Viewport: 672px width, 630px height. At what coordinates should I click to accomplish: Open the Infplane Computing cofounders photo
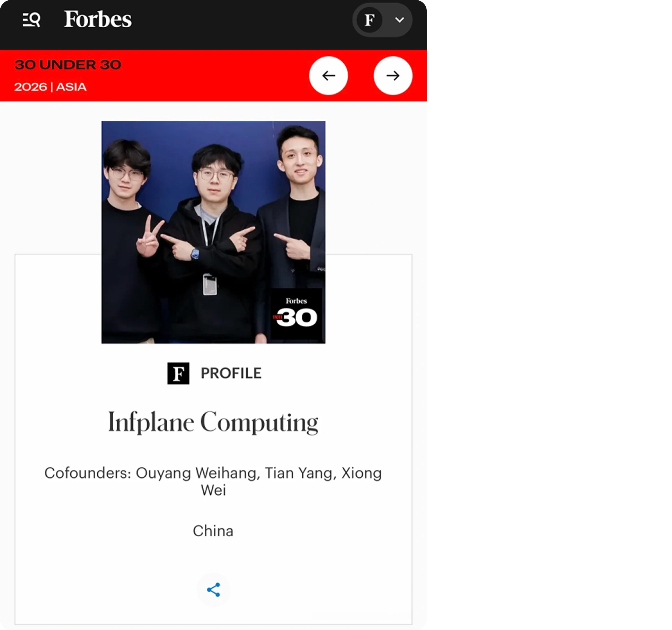pos(213,232)
